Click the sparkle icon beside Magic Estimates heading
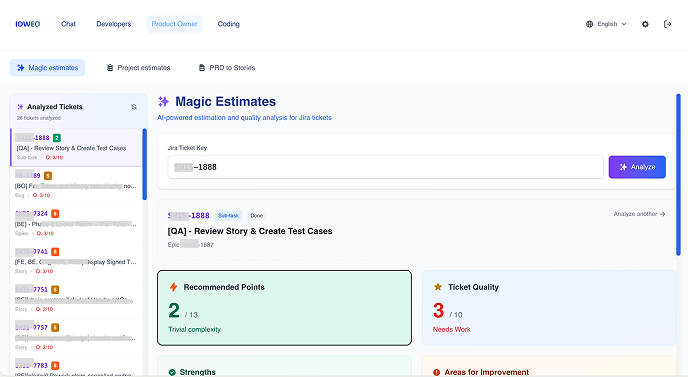This screenshot has width=688, height=377. coord(164,102)
